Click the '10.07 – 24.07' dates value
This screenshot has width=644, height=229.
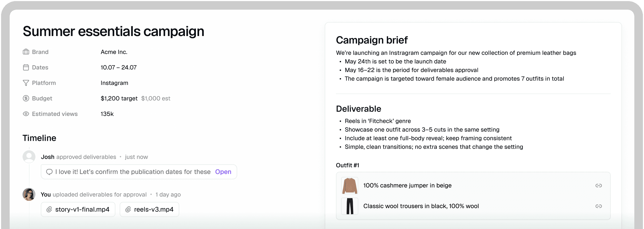(119, 67)
